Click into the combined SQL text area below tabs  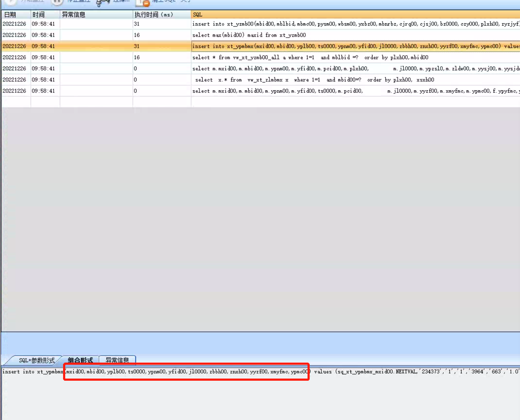click(260, 393)
